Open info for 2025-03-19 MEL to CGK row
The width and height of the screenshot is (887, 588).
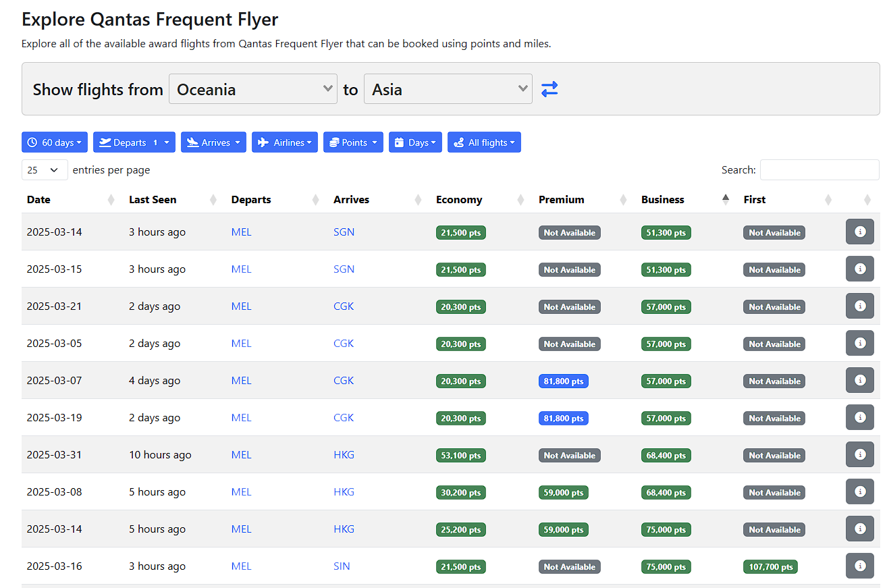(859, 417)
